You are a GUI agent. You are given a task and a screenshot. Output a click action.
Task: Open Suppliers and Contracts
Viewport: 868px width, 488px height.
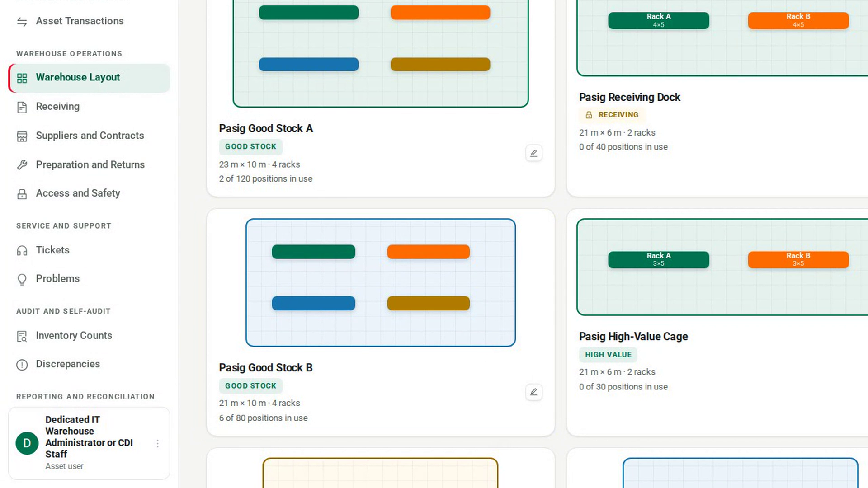[x=89, y=136]
